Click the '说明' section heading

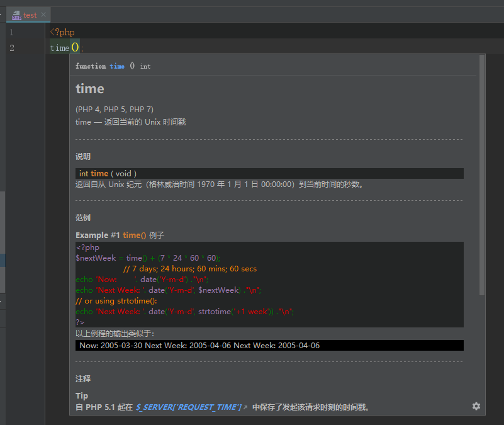click(x=83, y=156)
